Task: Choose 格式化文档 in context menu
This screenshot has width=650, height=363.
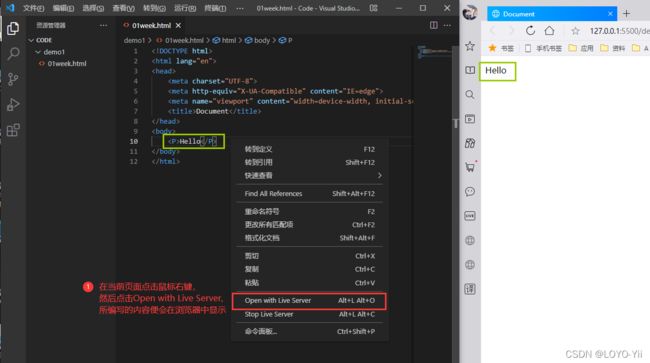Action: click(x=310, y=238)
